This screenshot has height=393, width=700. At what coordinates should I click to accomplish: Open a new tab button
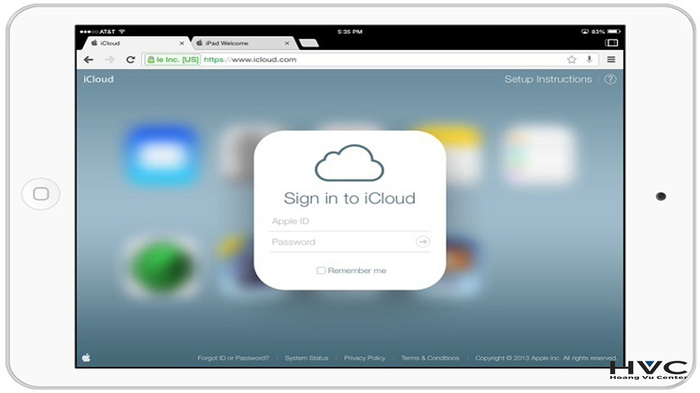309,43
